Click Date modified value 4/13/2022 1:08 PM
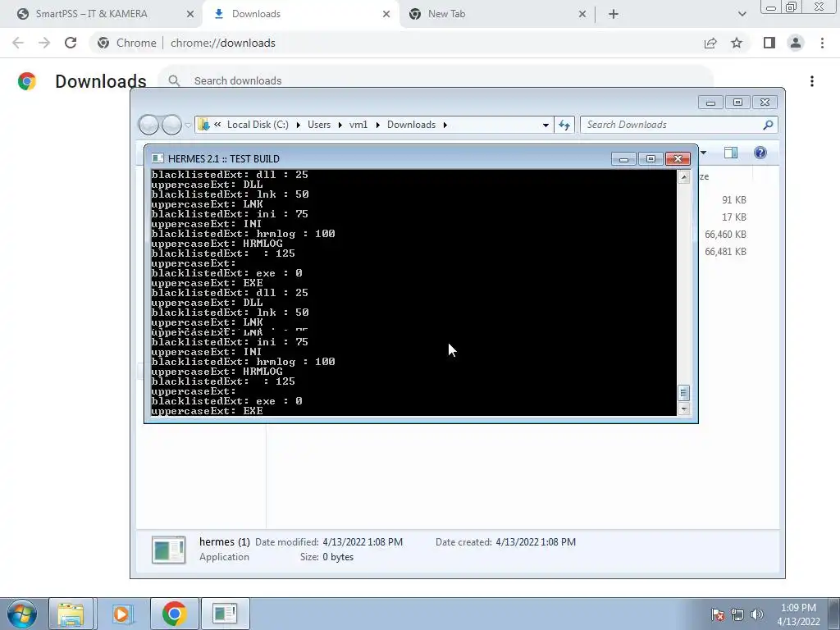The image size is (840, 630). (363, 542)
